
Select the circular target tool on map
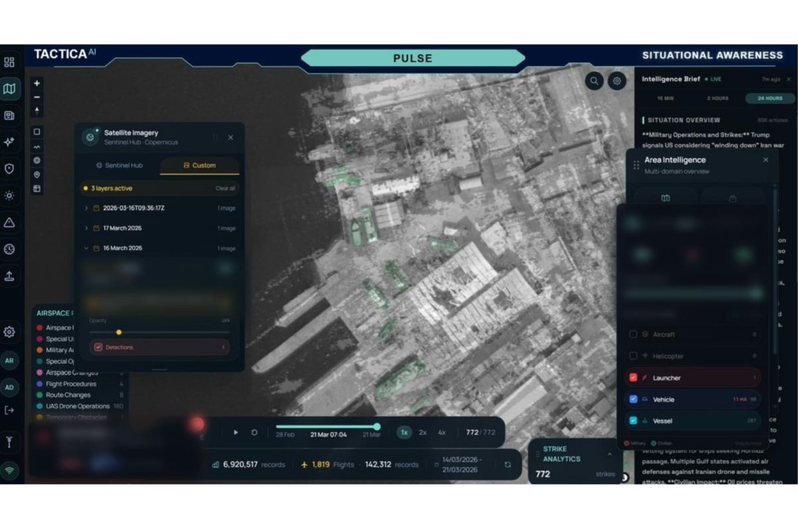coord(37,160)
